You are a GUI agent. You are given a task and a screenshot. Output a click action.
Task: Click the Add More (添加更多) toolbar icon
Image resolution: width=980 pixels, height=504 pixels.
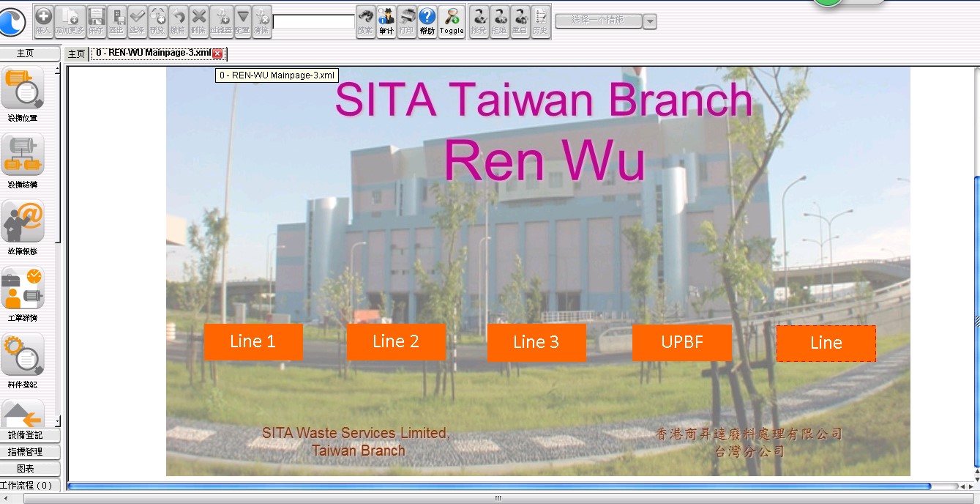pos(69,21)
